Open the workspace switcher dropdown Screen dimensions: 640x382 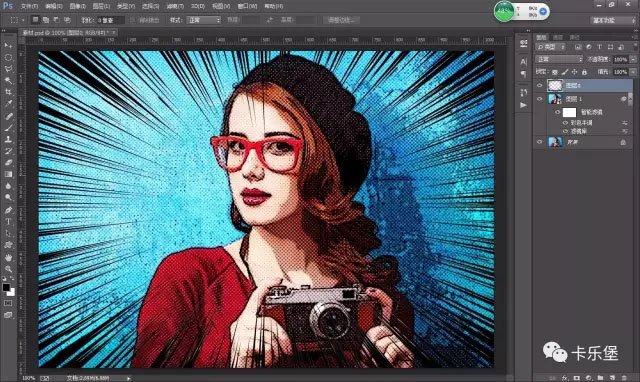[613, 20]
